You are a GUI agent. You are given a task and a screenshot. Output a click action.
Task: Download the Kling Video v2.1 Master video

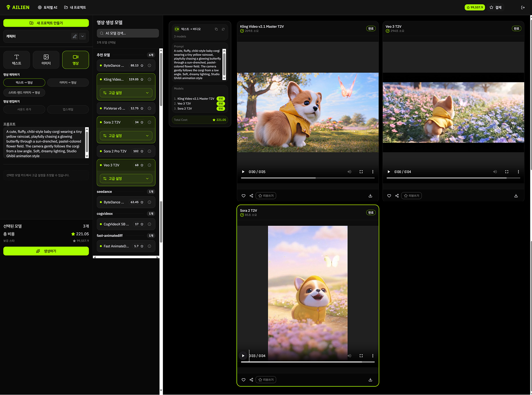(x=370, y=196)
